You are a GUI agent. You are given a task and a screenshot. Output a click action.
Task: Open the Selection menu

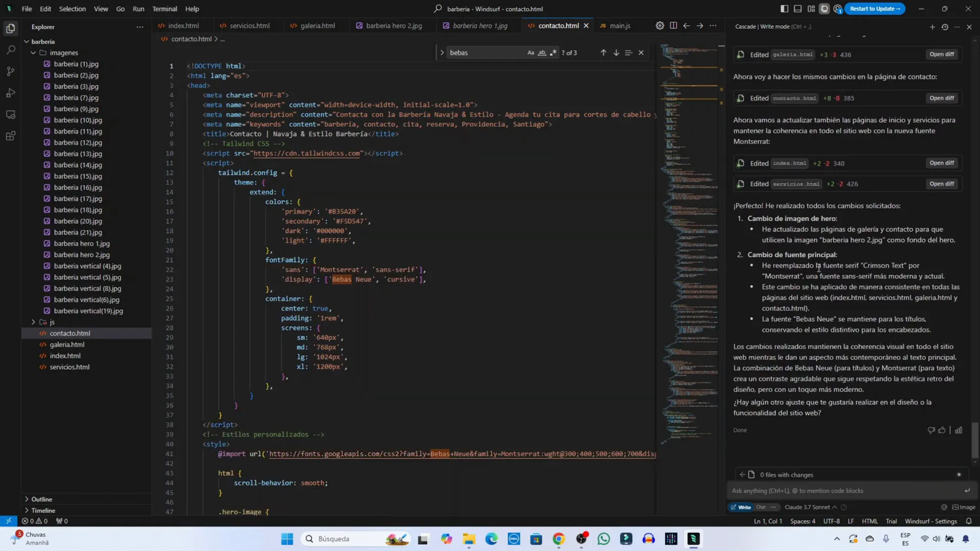pos(72,9)
